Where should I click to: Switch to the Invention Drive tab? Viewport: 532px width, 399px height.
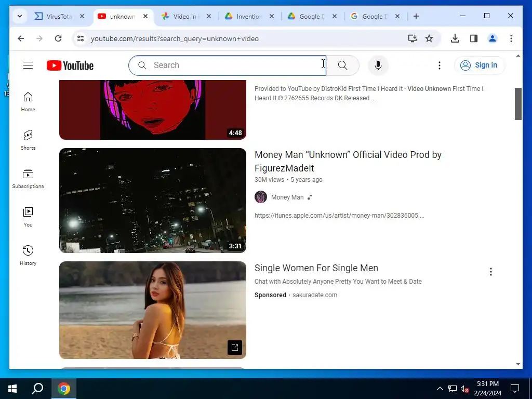point(249,16)
